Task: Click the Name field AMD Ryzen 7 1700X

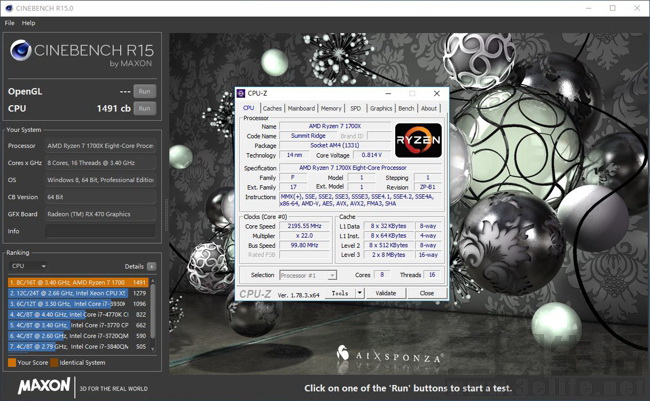Action: 335,126
